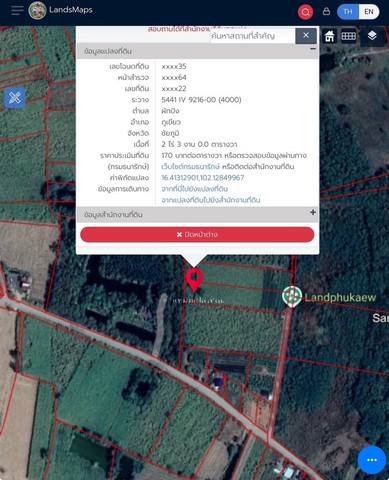The image size is (389, 480).
Task: Click the province value ชัยภูมิ
Action: point(170,133)
